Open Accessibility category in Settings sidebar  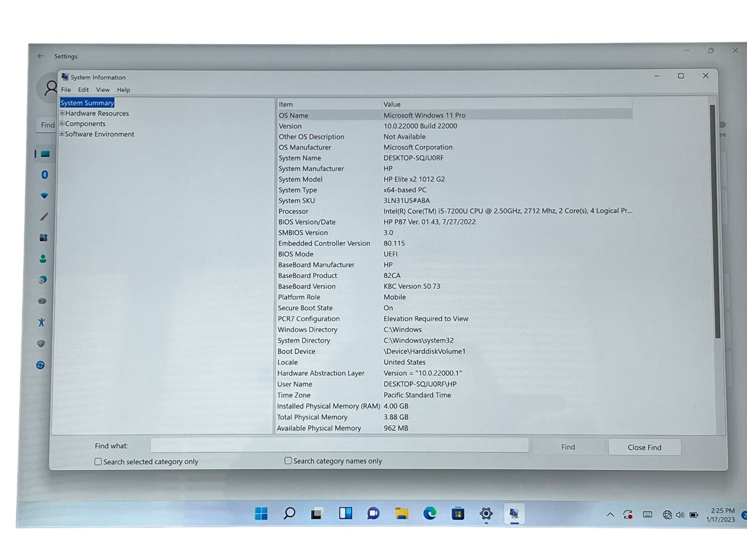tap(42, 322)
